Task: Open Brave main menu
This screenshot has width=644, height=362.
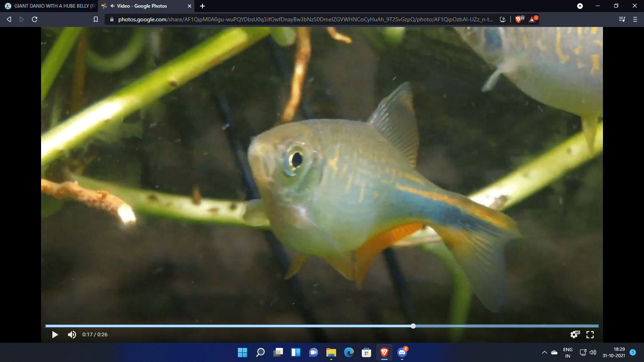Action: point(635,19)
